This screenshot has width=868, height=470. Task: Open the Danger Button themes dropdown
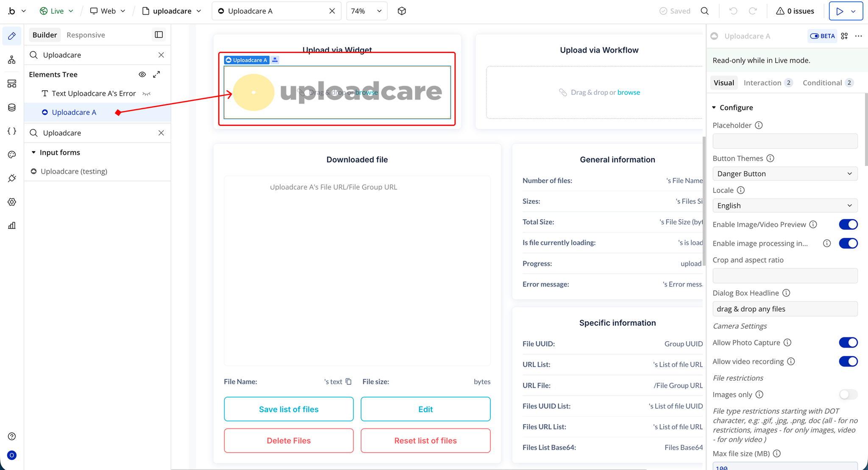785,174
